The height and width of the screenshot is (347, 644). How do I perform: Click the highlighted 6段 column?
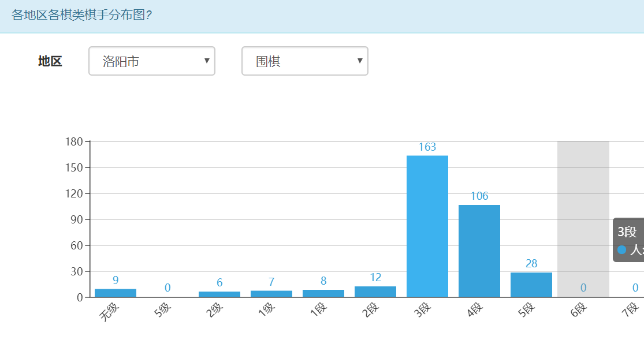[583, 219]
